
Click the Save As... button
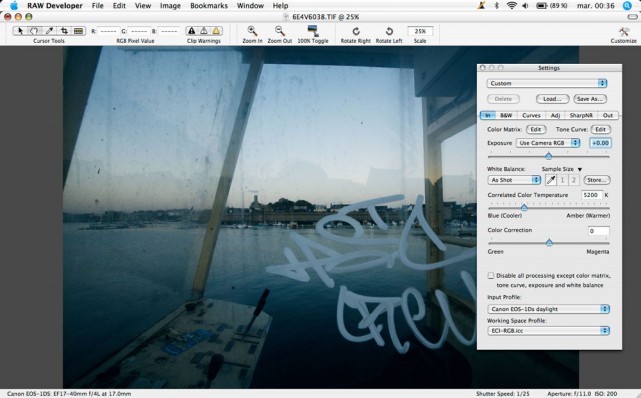tap(590, 99)
